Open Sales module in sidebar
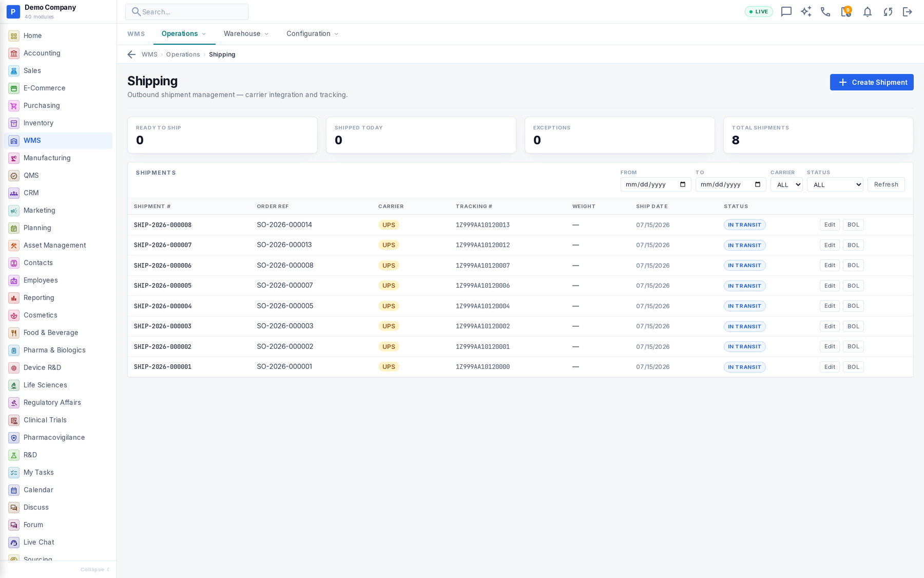 (58, 71)
